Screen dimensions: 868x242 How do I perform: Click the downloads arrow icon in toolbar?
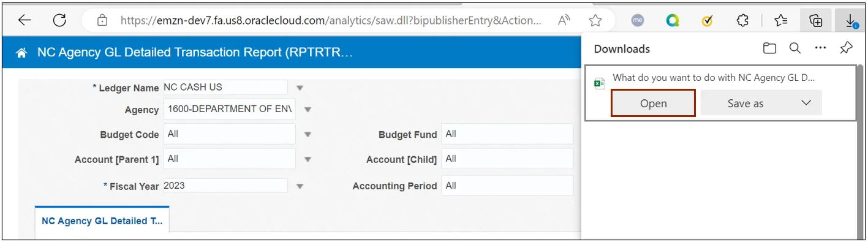[x=851, y=21]
